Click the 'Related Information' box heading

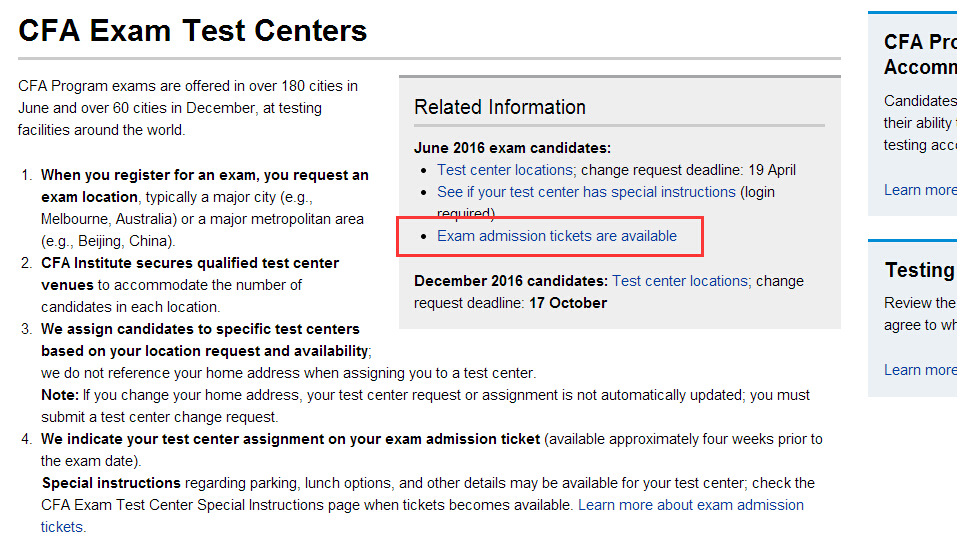(500, 107)
